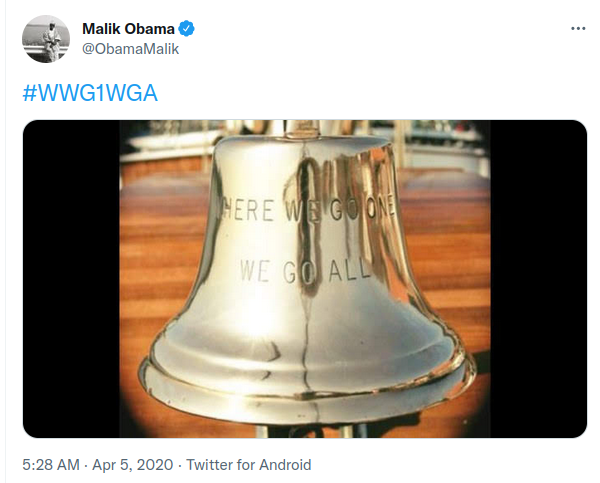Visit the @ObamaMalik handle link
The width and height of the screenshot is (600, 483).
pos(130,49)
